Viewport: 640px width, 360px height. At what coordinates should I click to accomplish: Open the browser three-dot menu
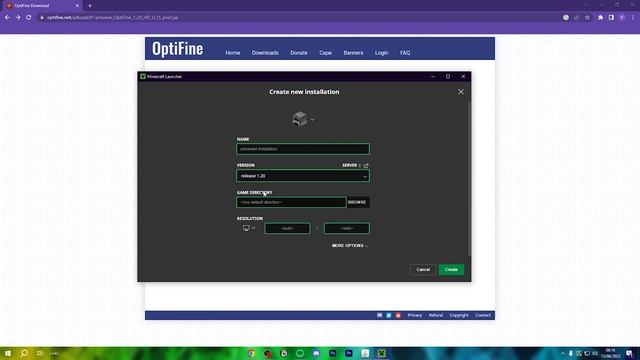pyautogui.click(x=633, y=18)
